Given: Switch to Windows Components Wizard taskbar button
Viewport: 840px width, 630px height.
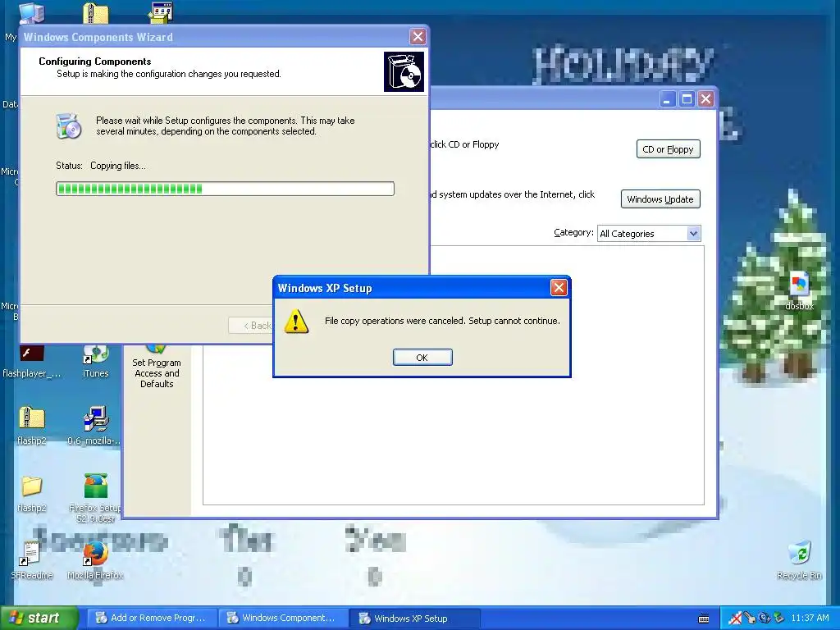Looking at the screenshot, I should [283, 619].
